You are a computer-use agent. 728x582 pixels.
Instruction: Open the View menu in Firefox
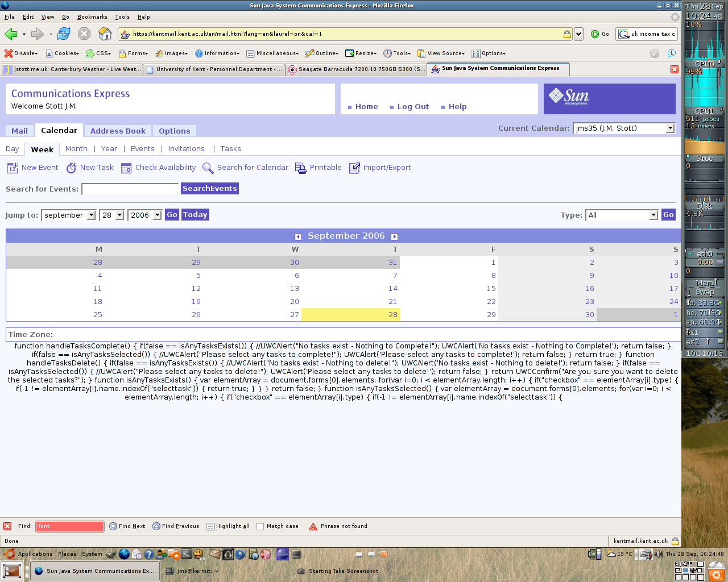coord(48,17)
